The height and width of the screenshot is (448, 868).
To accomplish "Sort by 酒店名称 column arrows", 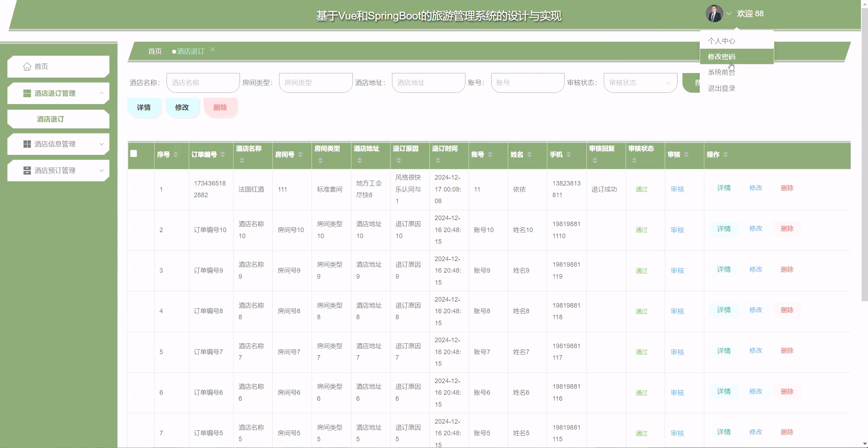I will [x=242, y=161].
